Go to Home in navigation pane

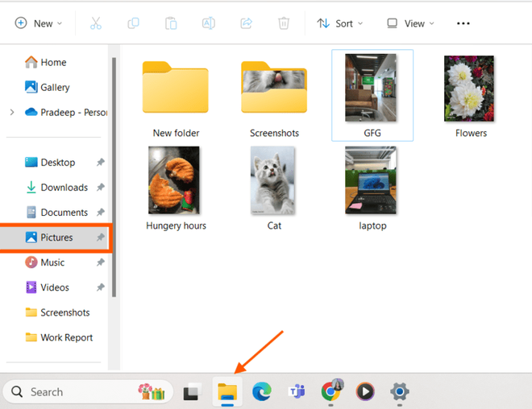(x=45, y=62)
